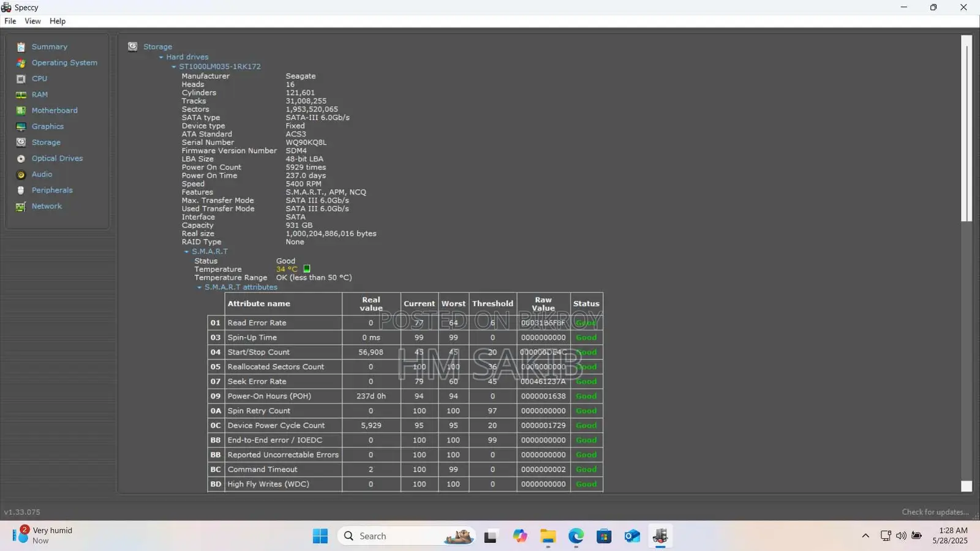Screen dimensions: 980x551
Task: Select the Optical Drives disc icon
Action: click(21, 159)
